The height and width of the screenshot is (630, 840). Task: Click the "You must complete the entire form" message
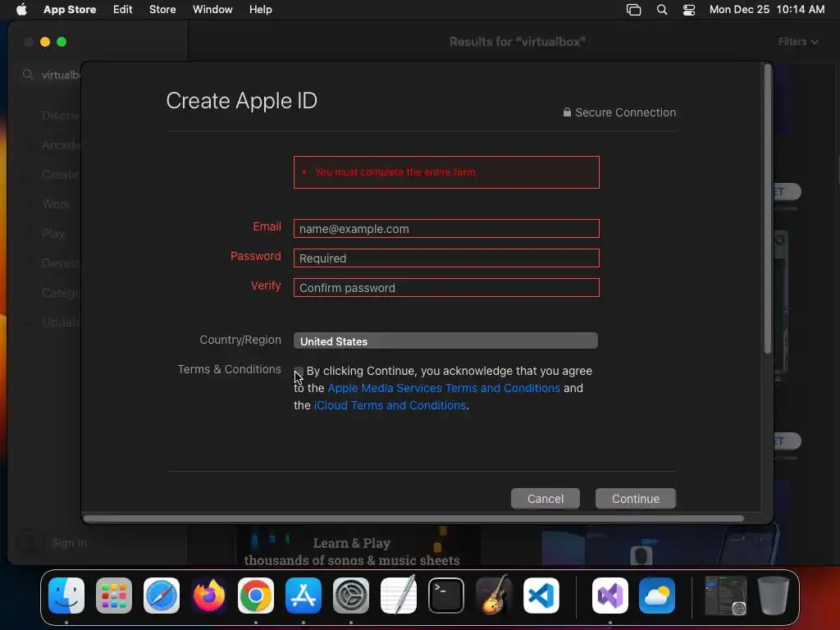pos(395,172)
